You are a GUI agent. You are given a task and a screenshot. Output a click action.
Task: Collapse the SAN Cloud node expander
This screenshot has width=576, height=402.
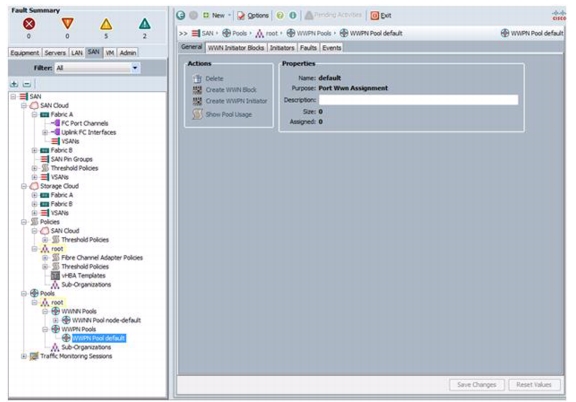click(x=24, y=105)
